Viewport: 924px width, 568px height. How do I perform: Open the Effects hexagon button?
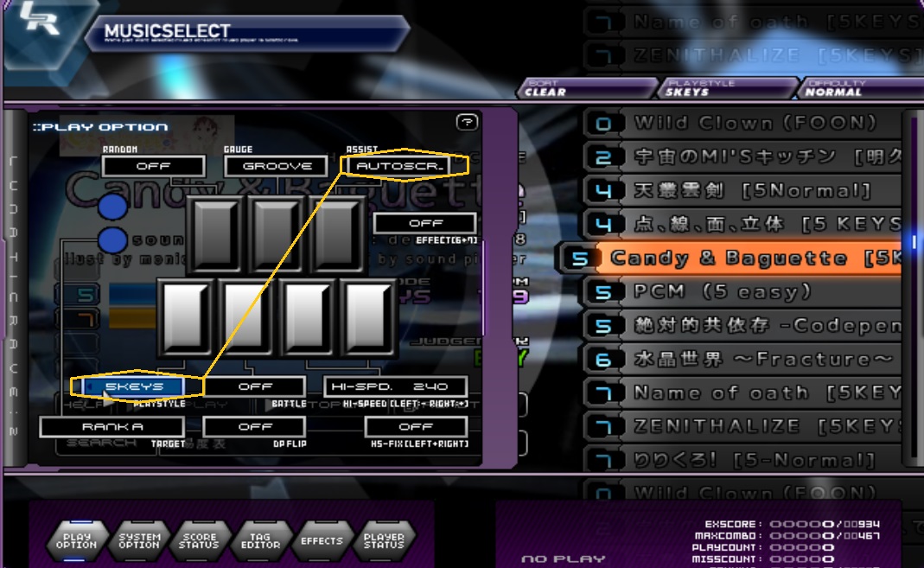point(322,541)
